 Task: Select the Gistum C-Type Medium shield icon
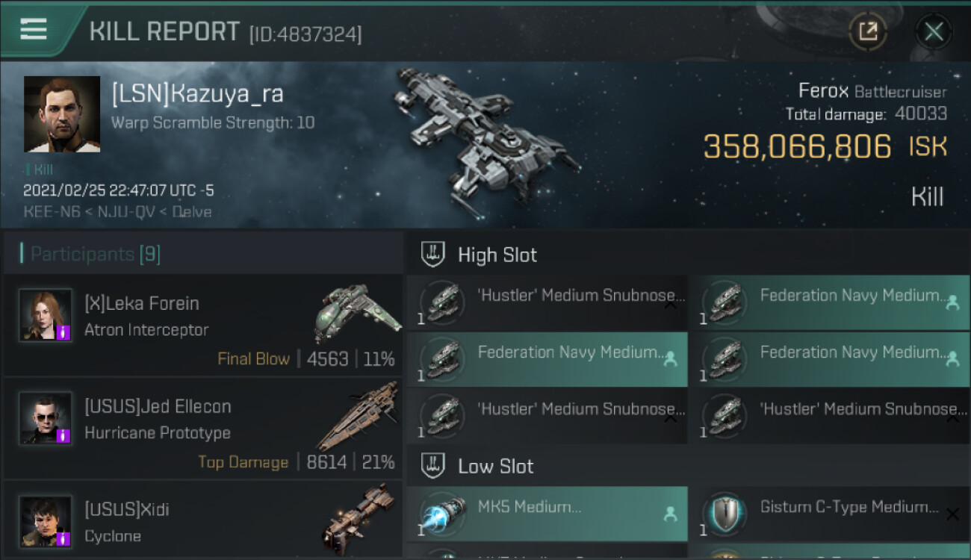pos(723,515)
